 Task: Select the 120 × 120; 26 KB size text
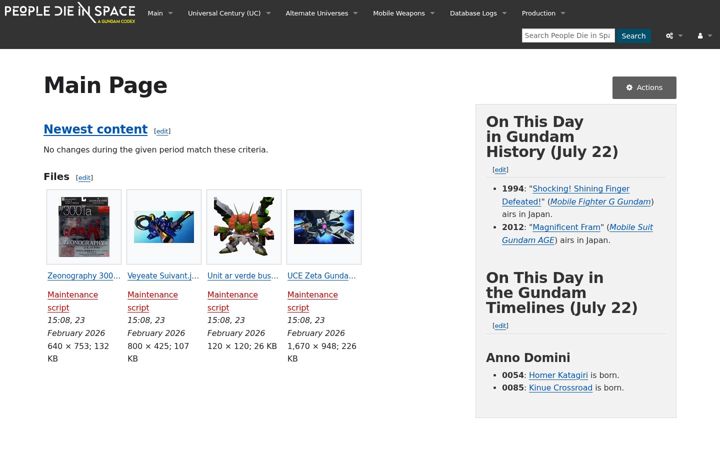pyautogui.click(x=242, y=346)
